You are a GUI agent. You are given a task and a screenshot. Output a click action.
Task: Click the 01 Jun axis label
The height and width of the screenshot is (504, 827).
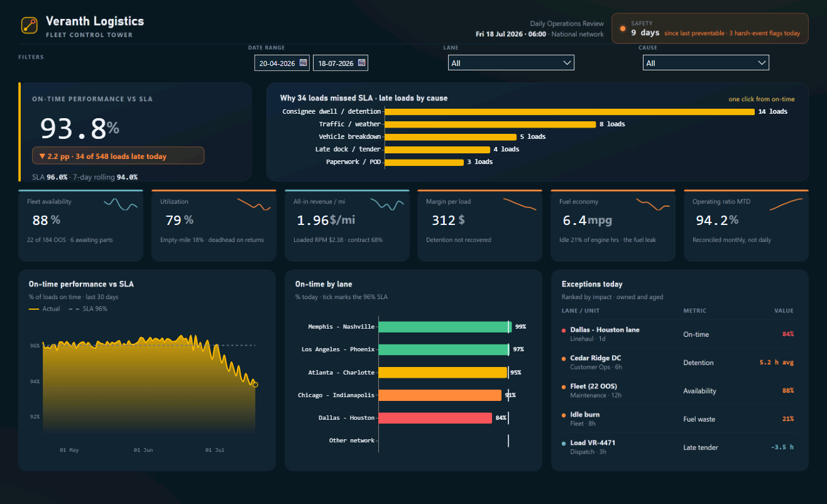click(x=143, y=450)
